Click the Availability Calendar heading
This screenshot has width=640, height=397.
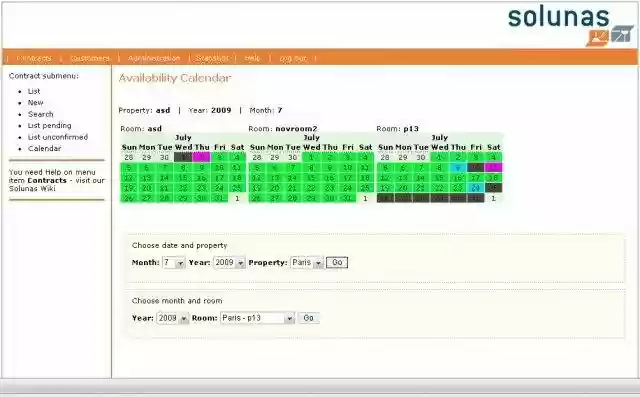[175, 78]
